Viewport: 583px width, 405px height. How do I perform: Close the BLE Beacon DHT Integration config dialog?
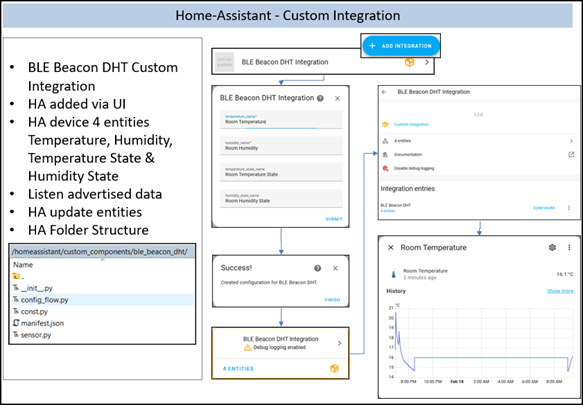coord(337,99)
